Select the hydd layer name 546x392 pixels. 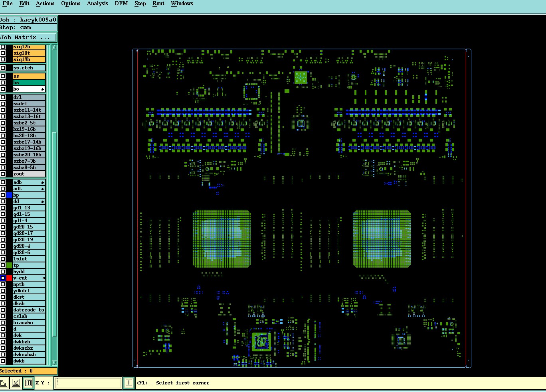[29, 272]
